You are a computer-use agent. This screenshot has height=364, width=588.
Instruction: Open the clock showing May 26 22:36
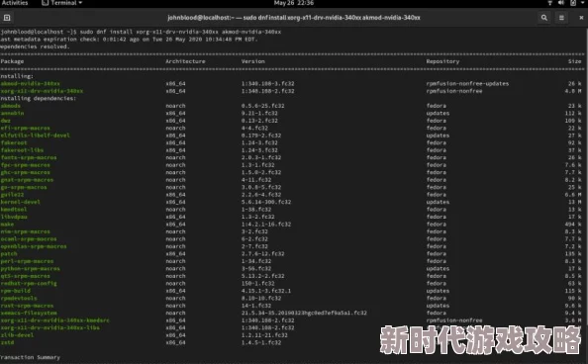tap(294, 3)
